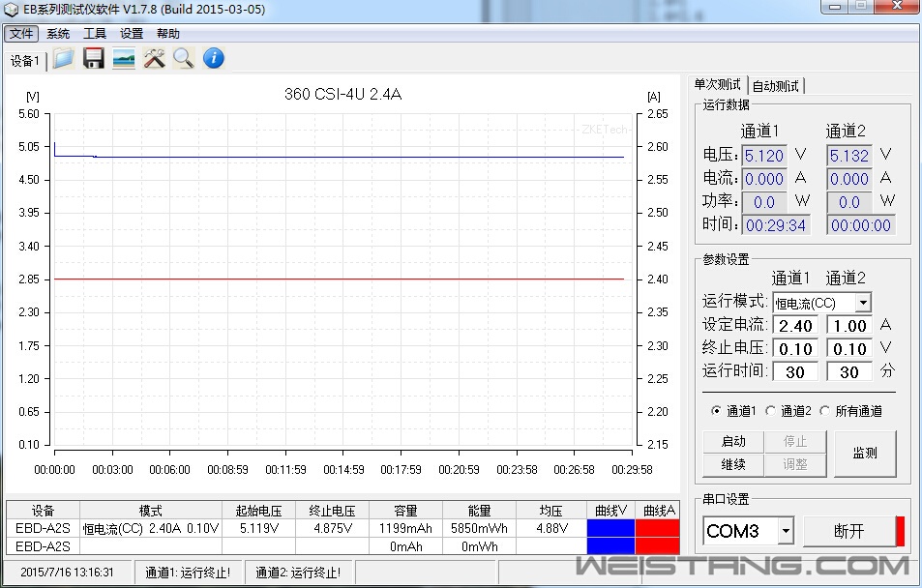922x588 pixels.
Task: Click the 设定电流 channel 2 field showing 1.00
Action: 849,326
